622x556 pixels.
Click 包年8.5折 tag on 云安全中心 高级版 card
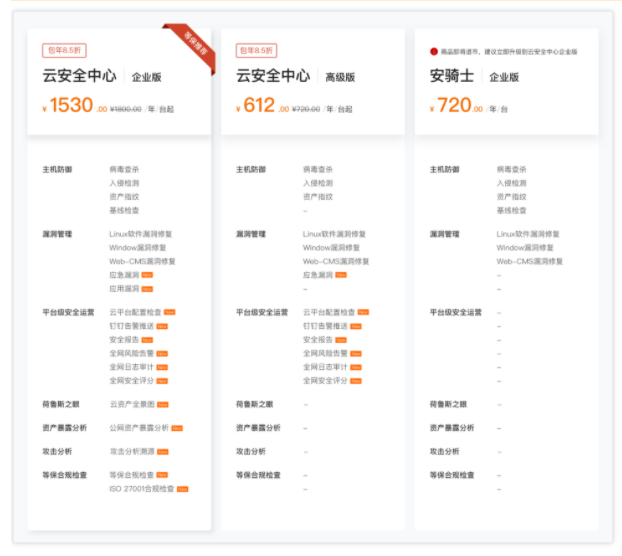(256, 50)
